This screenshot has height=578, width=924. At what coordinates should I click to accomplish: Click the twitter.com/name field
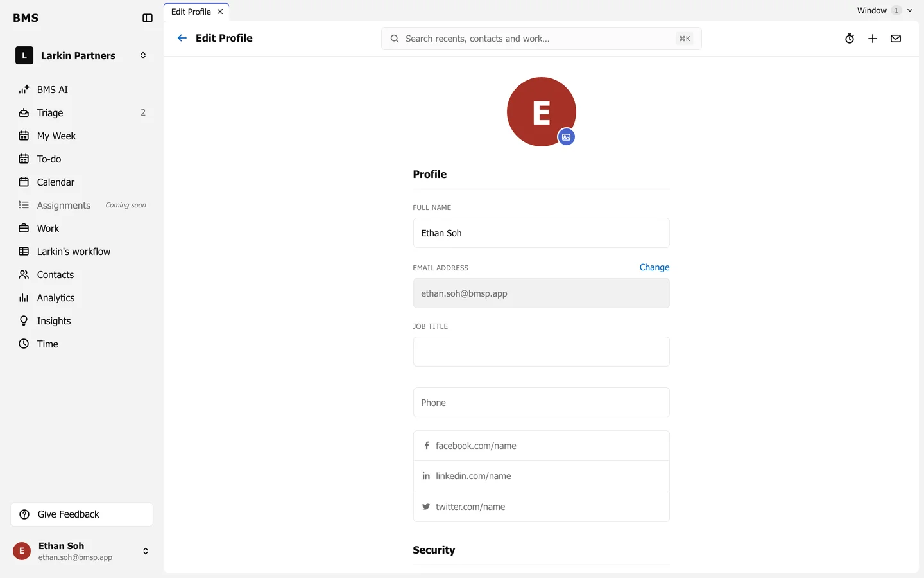[542, 507]
